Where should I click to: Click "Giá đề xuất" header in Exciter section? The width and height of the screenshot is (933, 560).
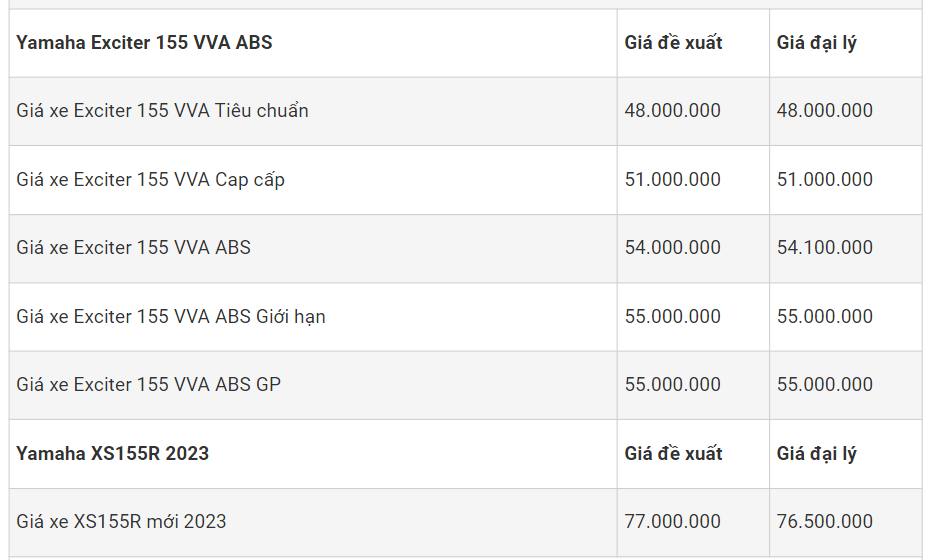pyautogui.click(x=673, y=43)
